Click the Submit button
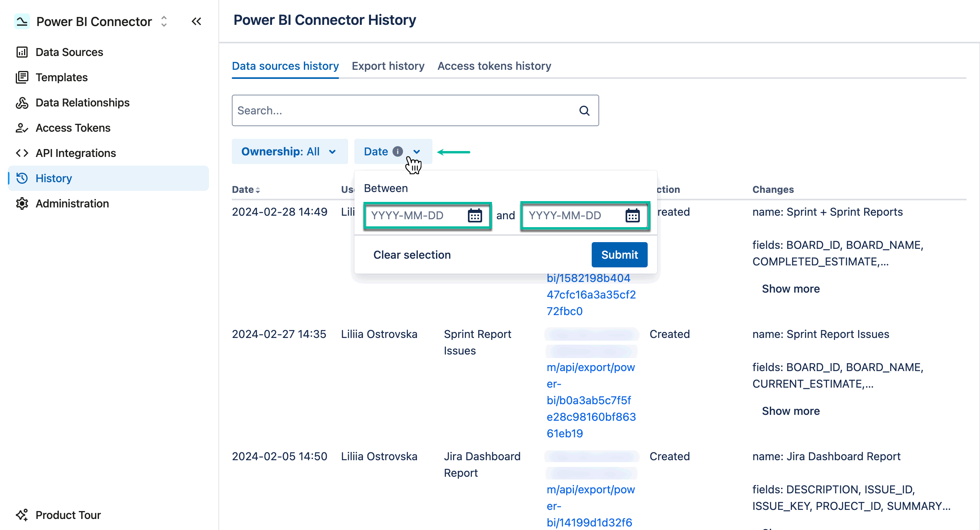 click(x=619, y=254)
